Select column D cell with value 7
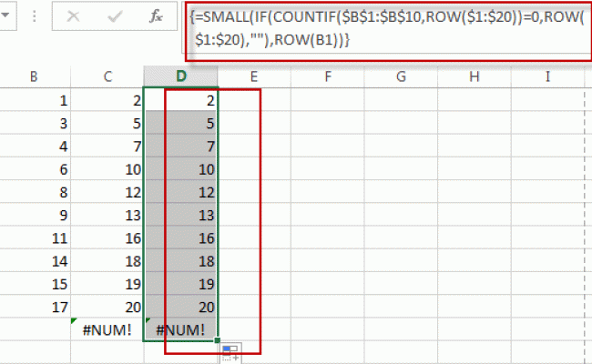The width and height of the screenshot is (592, 364). click(x=181, y=146)
